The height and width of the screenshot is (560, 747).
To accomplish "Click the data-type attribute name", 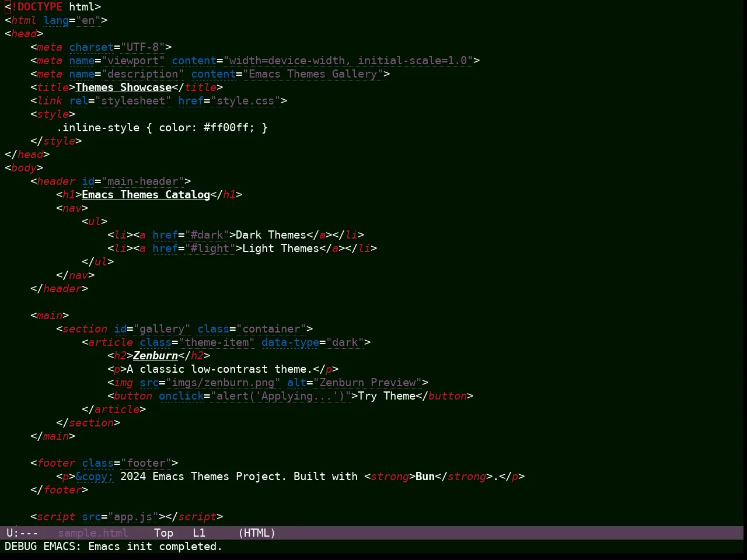I will 291,342.
